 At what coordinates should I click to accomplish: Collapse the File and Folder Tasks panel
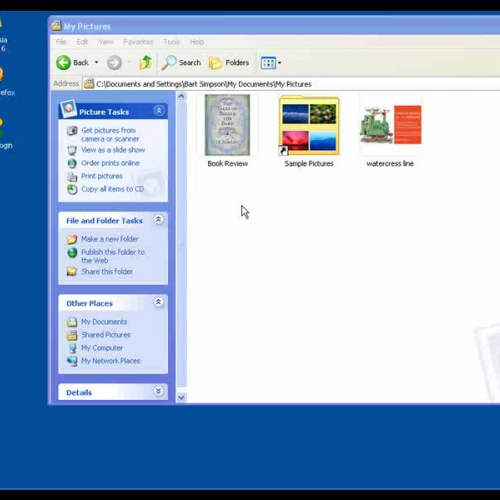tap(159, 219)
